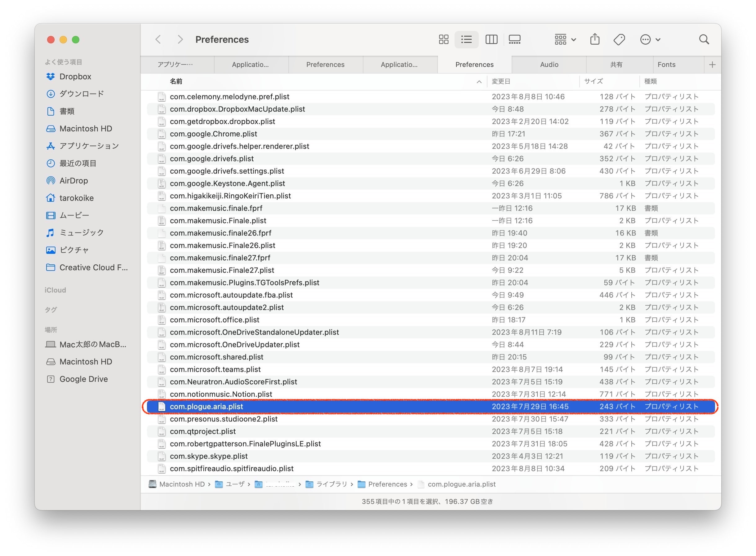Viewport: 756px width, 556px height.
Task: Open Macintosh HD under favorites
Action: (79, 129)
